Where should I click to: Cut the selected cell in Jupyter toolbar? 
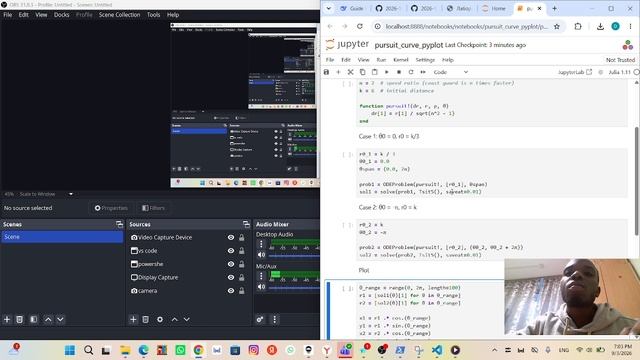350,72
